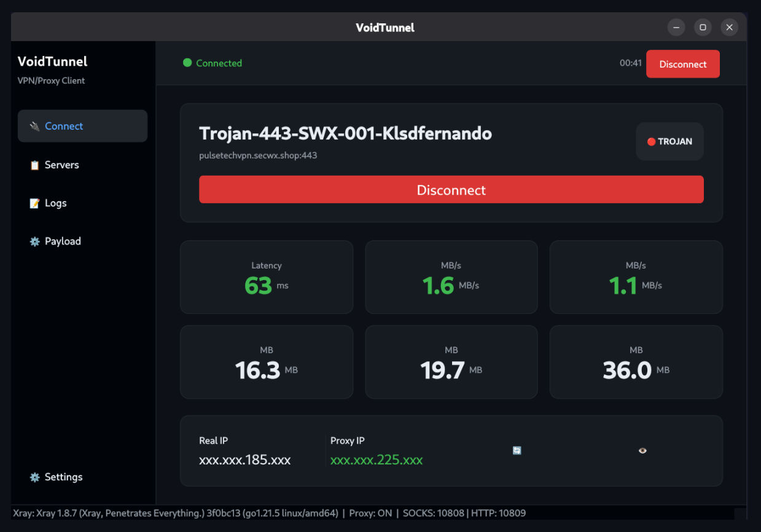Click the Disconnect button in the top bar

tap(683, 64)
